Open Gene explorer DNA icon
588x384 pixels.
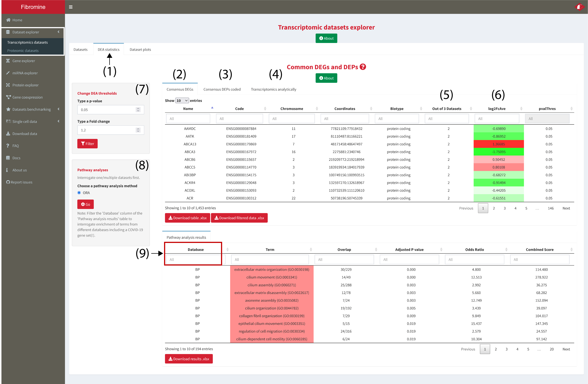[x=8, y=61]
